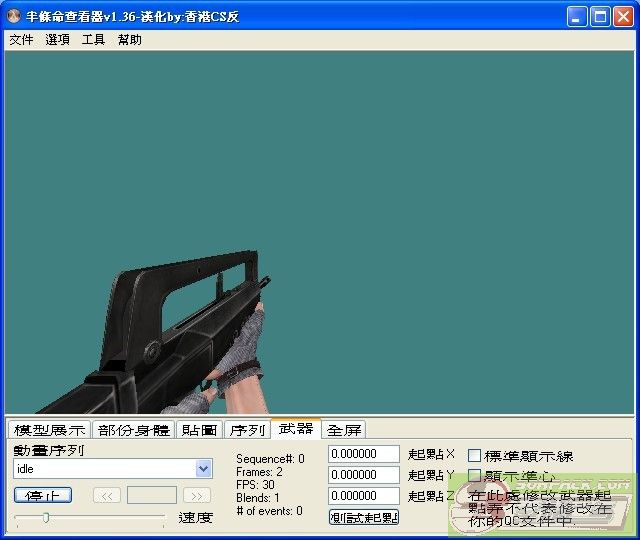Click the 測試起點 button
The image size is (640, 540).
[364, 517]
